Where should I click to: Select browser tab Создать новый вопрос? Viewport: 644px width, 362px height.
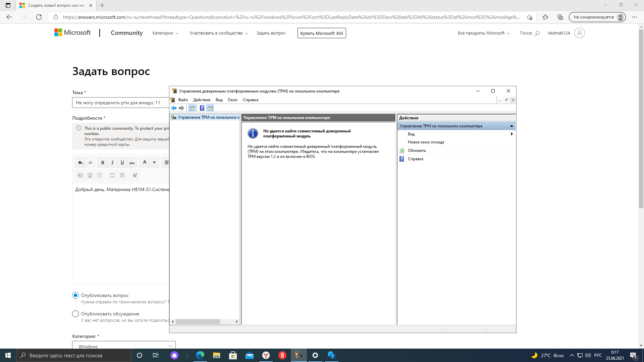[56, 5]
